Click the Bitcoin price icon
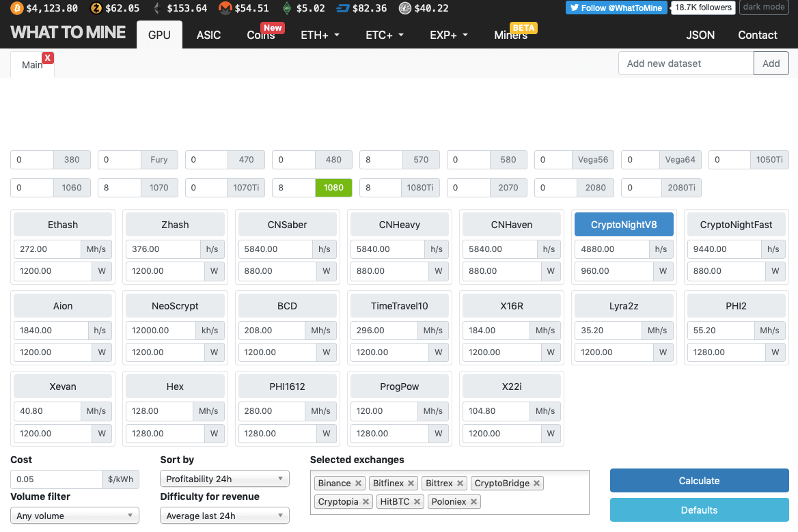 click(x=16, y=8)
